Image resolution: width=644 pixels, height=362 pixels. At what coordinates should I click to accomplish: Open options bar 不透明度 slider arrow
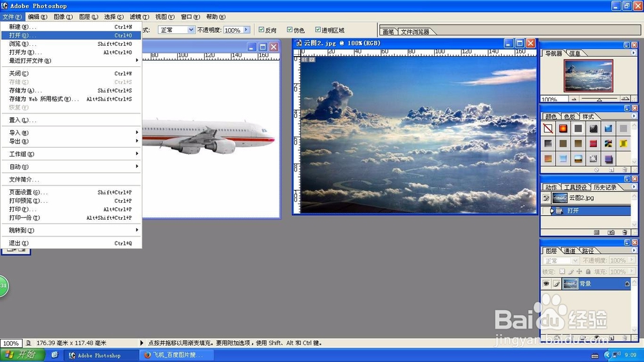pos(247,30)
